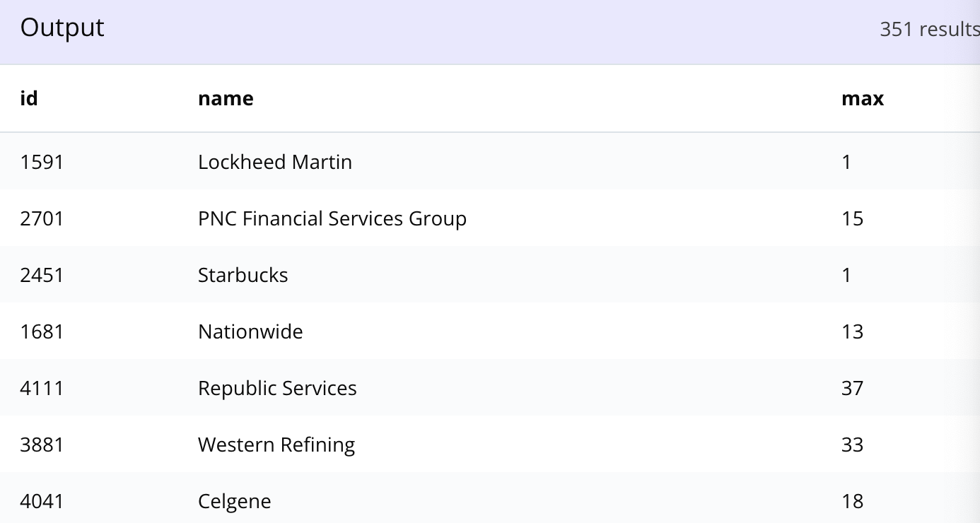Image resolution: width=980 pixels, height=523 pixels.
Task: Click max value 37
Action: pyautogui.click(x=853, y=388)
